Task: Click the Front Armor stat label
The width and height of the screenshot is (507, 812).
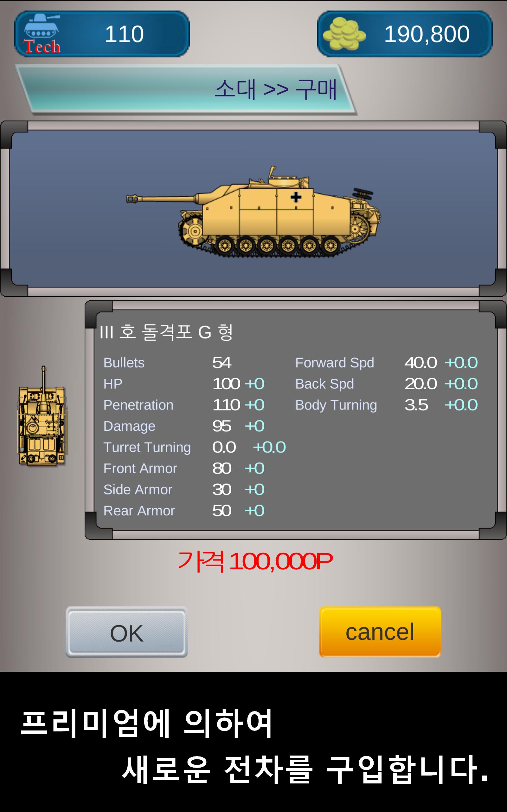Action: 140,468
